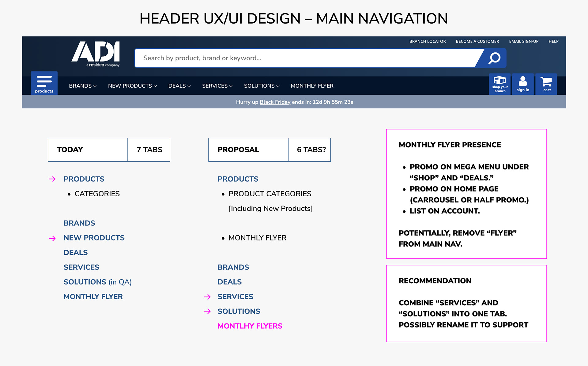Click pink arrow next to NEW PRODUCTS
This screenshot has height=366, width=588.
52,238
